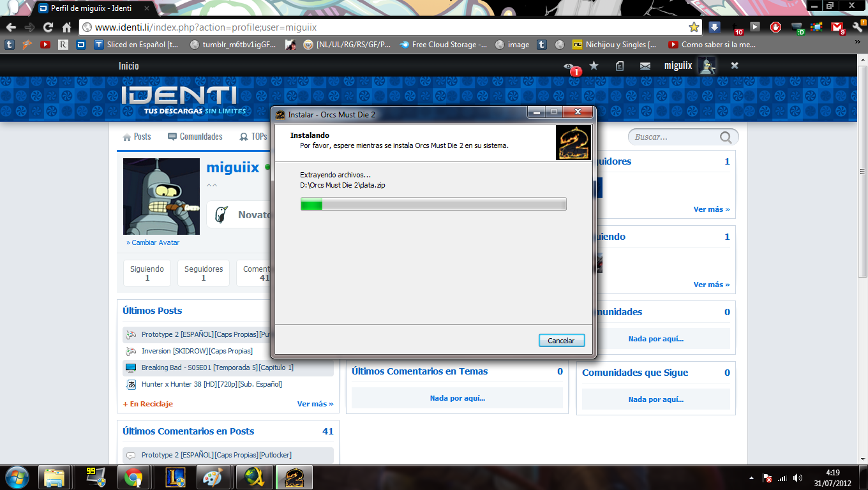Focus the Buscar search field
This screenshot has width=868, height=490.
click(675, 137)
